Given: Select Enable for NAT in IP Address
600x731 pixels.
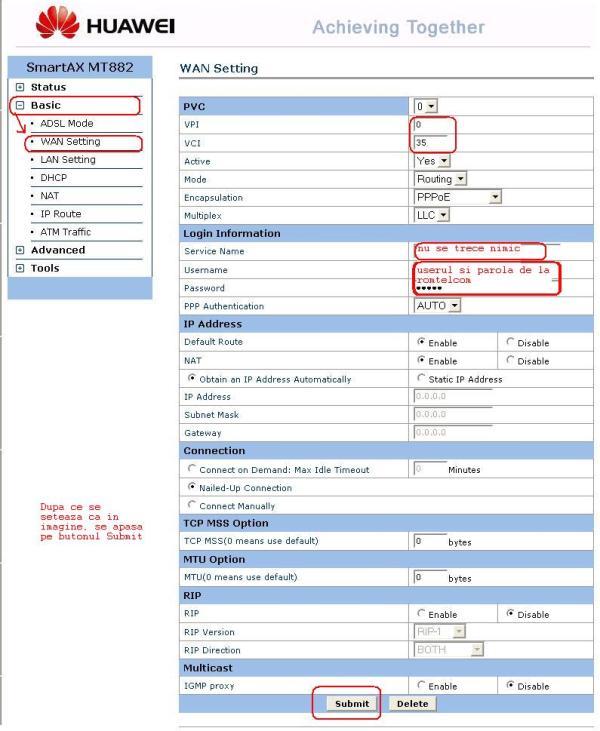Looking at the screenshot, I should (x=421, y=360).
